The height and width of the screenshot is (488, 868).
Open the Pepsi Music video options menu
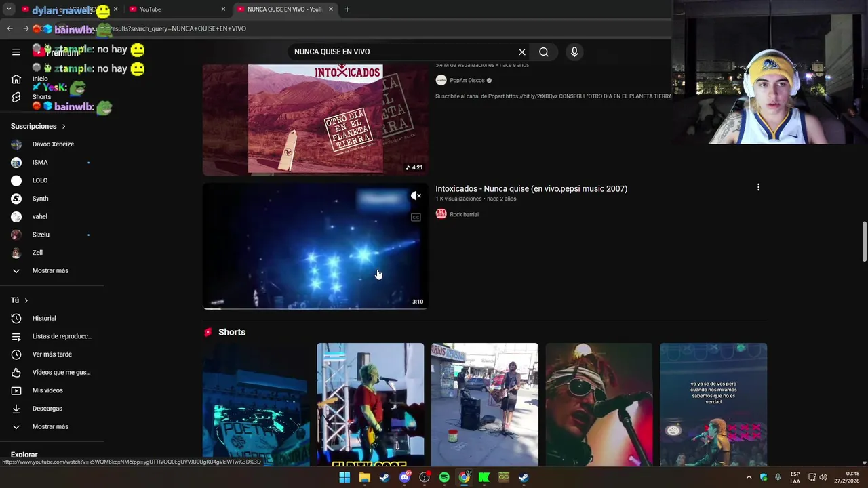click(x=758, y=188)
